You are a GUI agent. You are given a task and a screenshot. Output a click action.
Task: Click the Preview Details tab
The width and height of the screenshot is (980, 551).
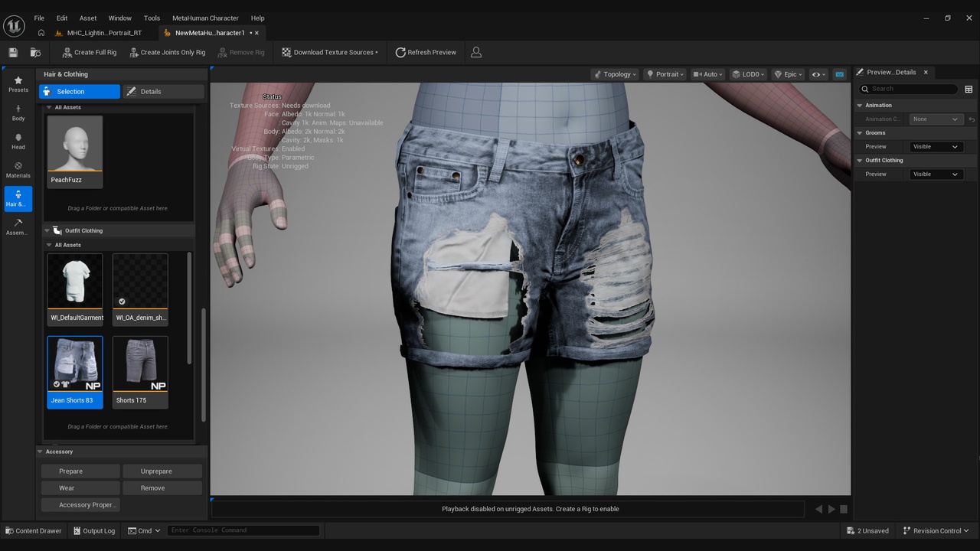(x=890, y=72)
